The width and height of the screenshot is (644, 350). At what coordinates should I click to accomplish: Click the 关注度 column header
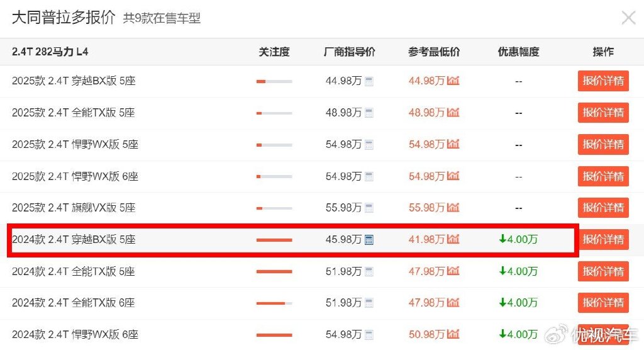tap(274, 52)
